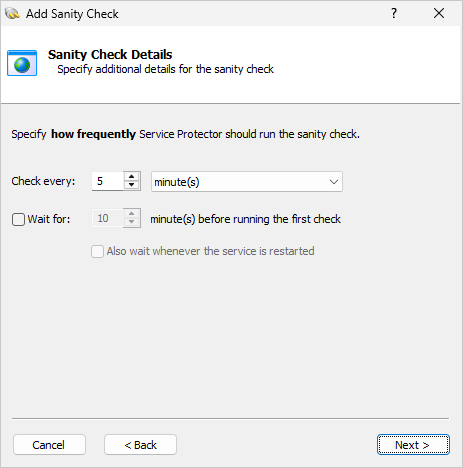Image resolution: width=463 pixels, height=468 pixels.
Task: Click the Wait for down arrow
Action: point(132,222)
